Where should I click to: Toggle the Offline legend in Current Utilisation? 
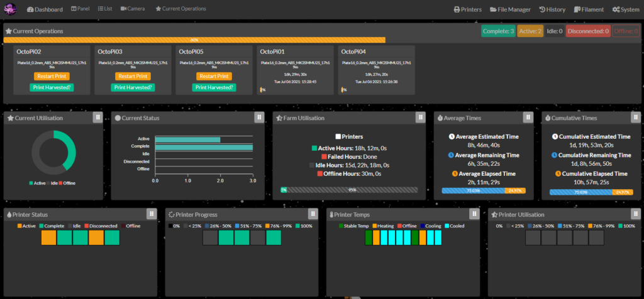67,183
